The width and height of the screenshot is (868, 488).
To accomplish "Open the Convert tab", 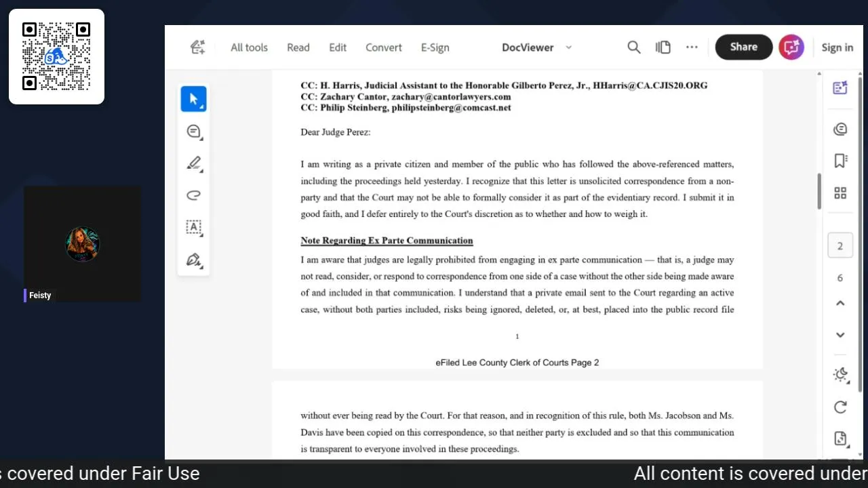I will (x=384, y=47).
